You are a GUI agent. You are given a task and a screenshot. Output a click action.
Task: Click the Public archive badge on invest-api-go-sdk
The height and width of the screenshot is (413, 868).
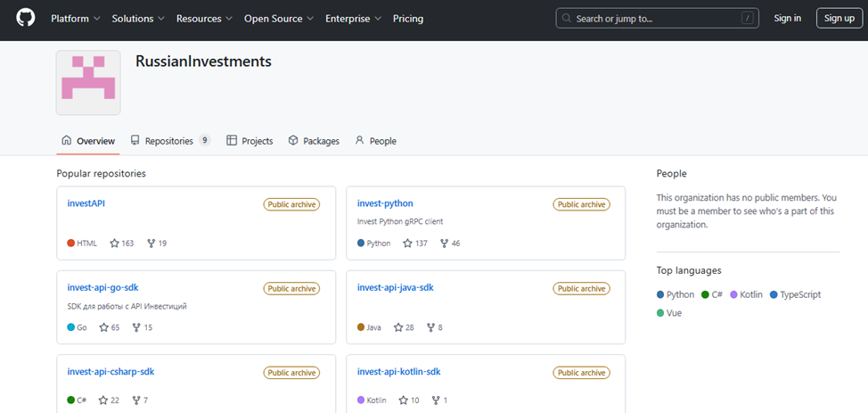pos(291,289)
